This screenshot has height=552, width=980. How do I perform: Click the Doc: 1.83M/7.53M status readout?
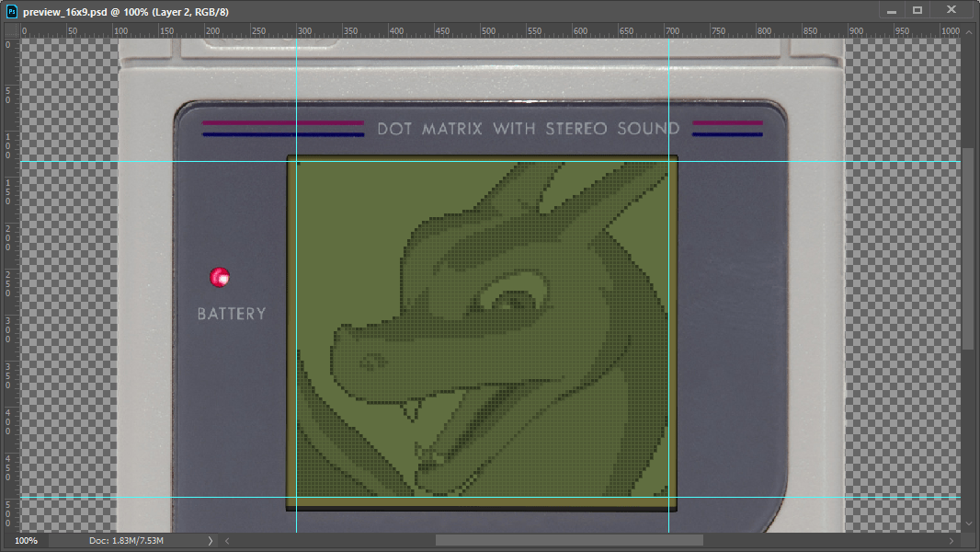click(127, 541)
